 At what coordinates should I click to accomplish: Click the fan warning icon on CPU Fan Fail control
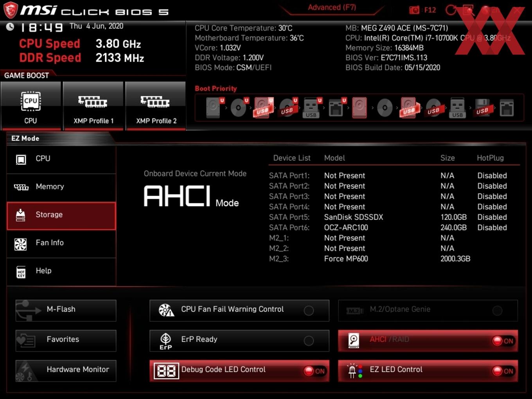coord(166,311)
